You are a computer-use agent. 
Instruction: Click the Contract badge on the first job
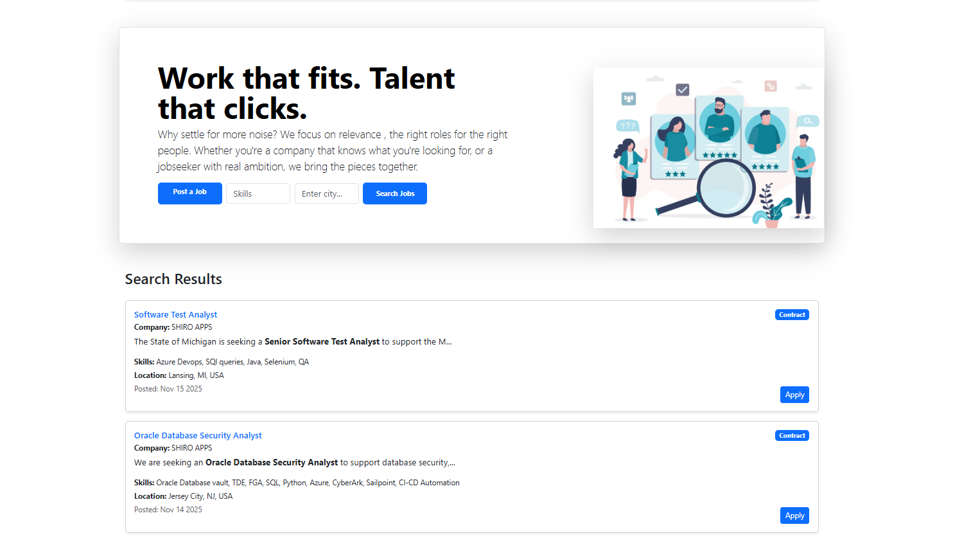coord(792,314)
